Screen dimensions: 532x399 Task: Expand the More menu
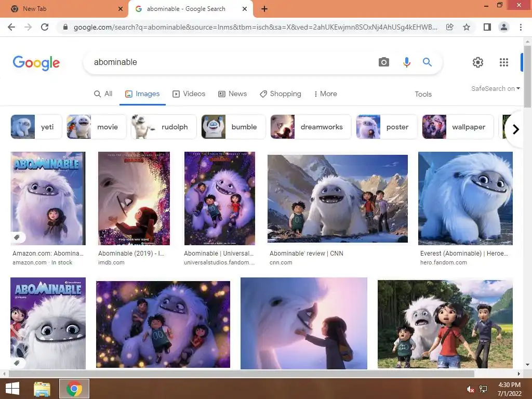click(x=325, y=94)
